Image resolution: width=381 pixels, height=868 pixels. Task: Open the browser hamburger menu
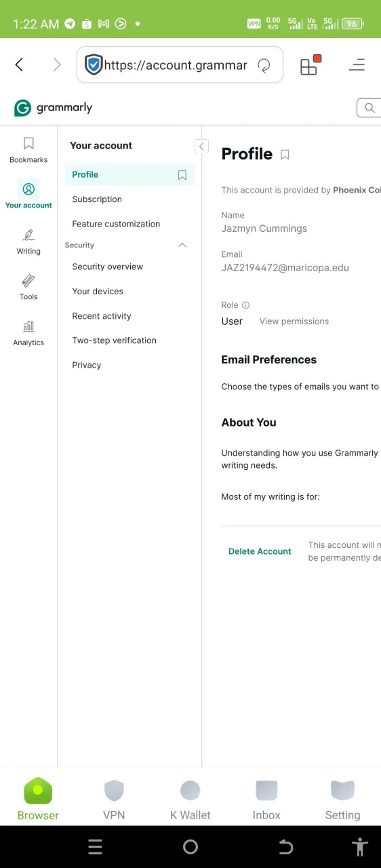pos(357,65)
